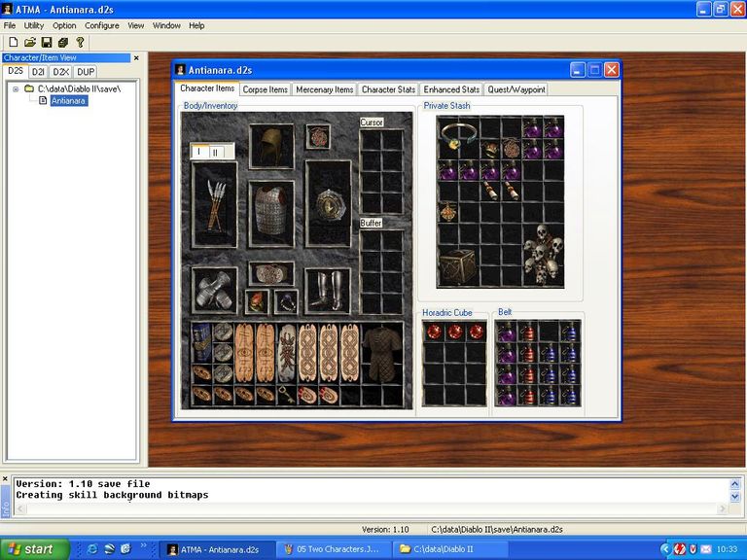This screenshot has width=747, height=560.
Task: Switch to weapon set I
Action: (x=199, y=152)
